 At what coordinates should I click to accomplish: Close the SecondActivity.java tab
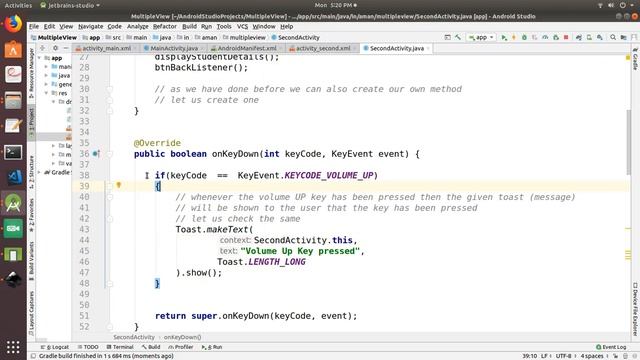(x=428, y=48)
